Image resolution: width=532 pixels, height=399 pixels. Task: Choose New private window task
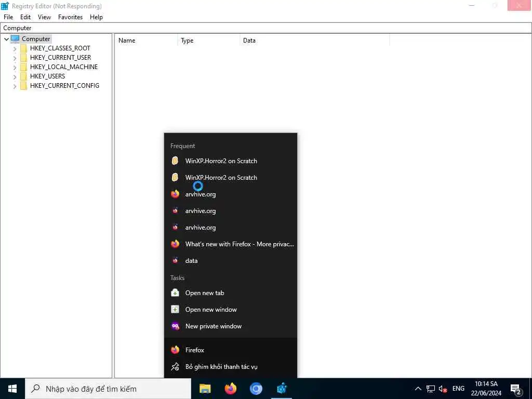[x=231, y=326]
